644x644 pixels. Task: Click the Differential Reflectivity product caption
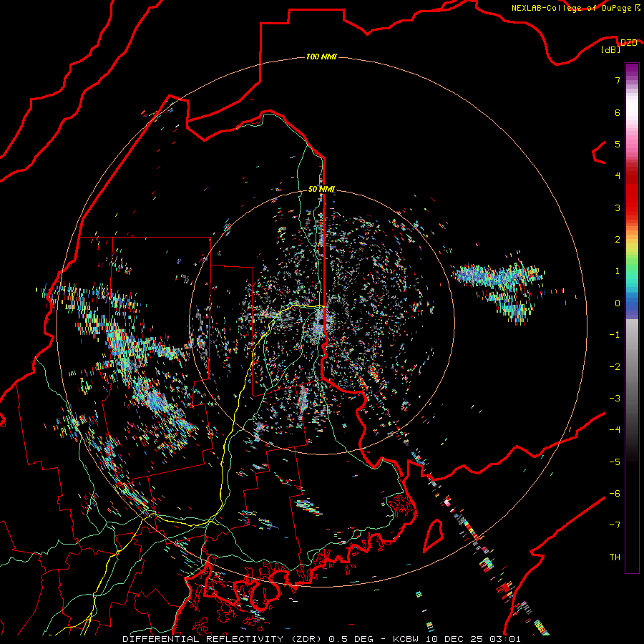(x=321, y=639)
